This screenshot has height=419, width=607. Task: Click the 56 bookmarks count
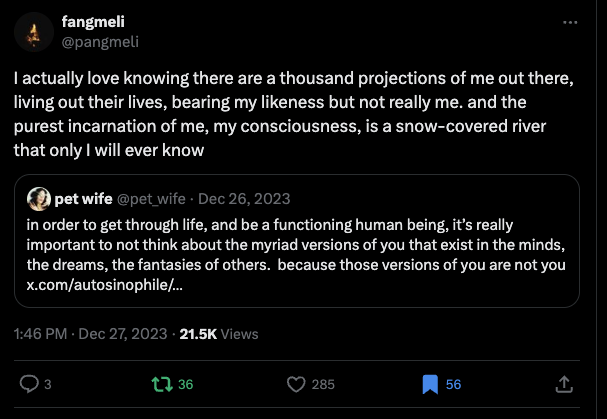point(453,384)
